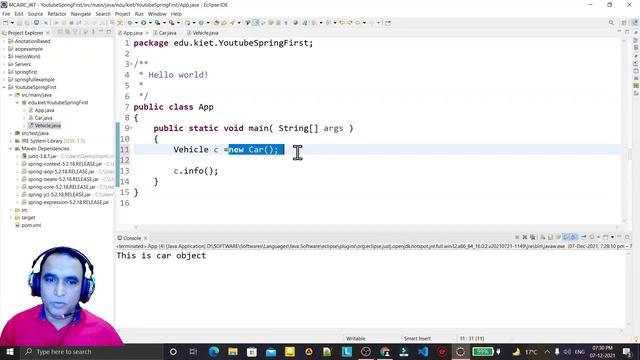Click the Pin Console icon
This screenshot has width=640, height=360.
584,237
